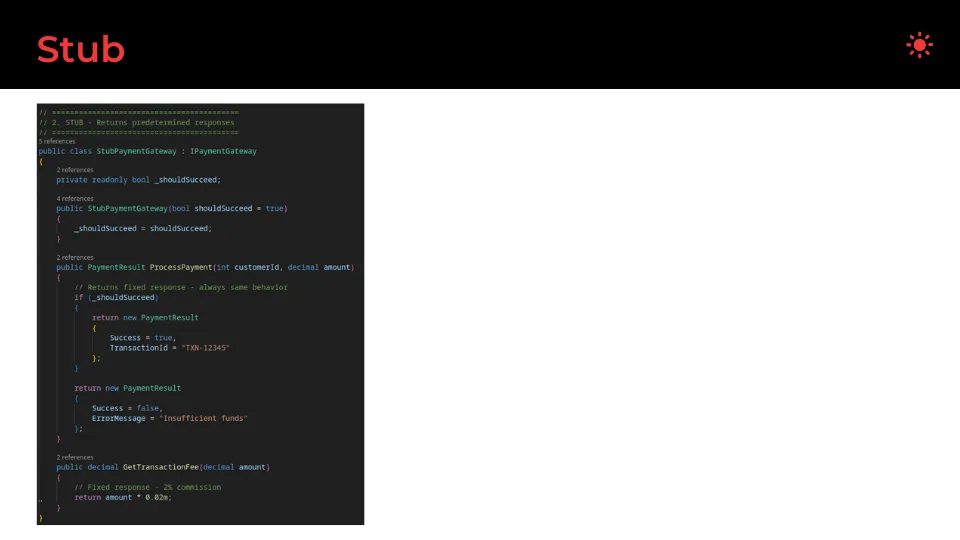
Task: Click comment 'STUB - Returns predetermined responses'
Action: coord(149,122)
